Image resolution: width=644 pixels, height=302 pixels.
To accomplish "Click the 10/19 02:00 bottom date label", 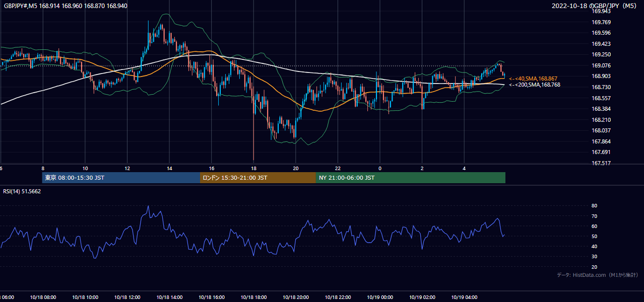I will pyautogui.click(x=422, y=297).
